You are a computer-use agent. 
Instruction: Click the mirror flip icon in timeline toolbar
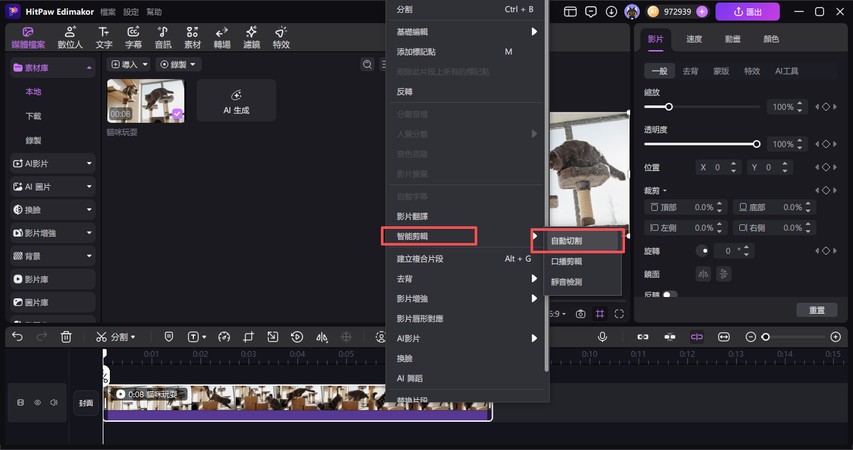pos(322,337)
